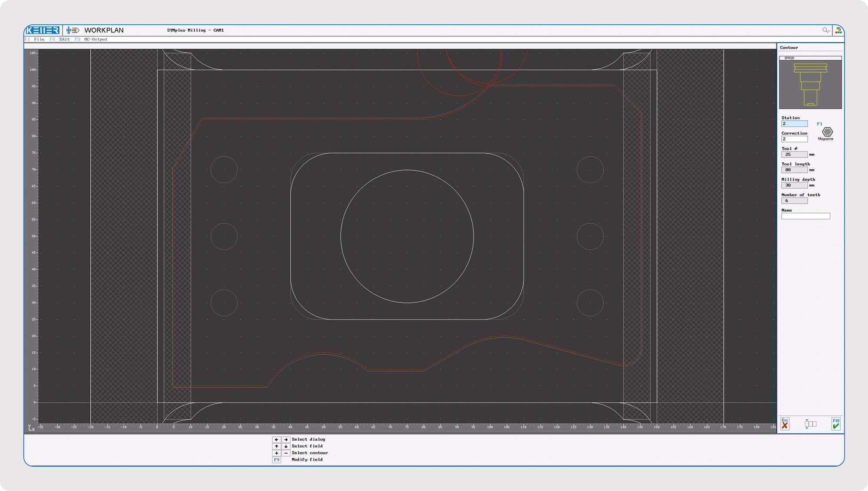Open the NC-Output menu
This screenshot has width=868, height=491.
[x=95, y=40]
